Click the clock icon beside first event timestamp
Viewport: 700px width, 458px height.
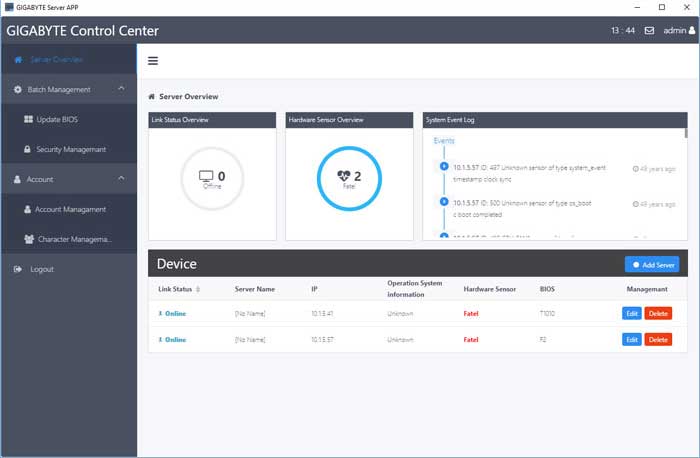pyautogui.click(x=636, y=169)
